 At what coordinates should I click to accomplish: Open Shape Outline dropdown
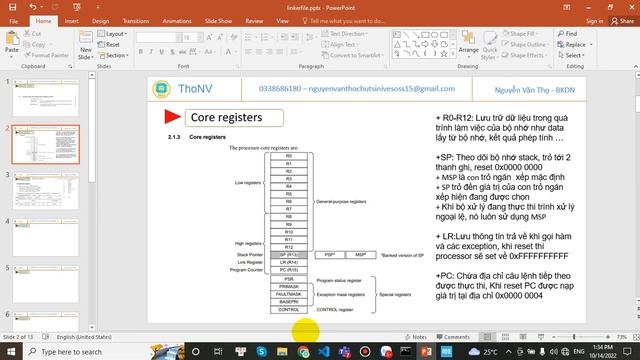525,44
